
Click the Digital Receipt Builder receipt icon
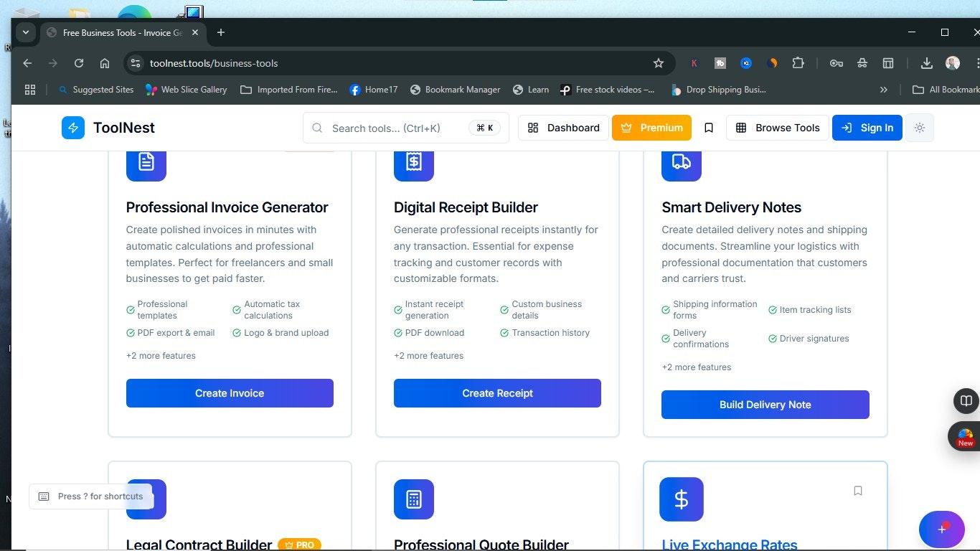click(x=414, y=161)
